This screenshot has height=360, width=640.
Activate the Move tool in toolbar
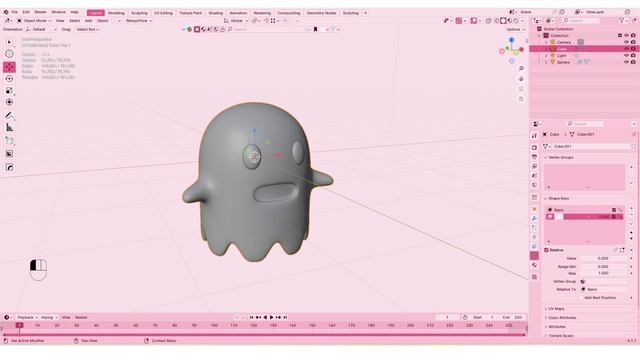[9, 67]
